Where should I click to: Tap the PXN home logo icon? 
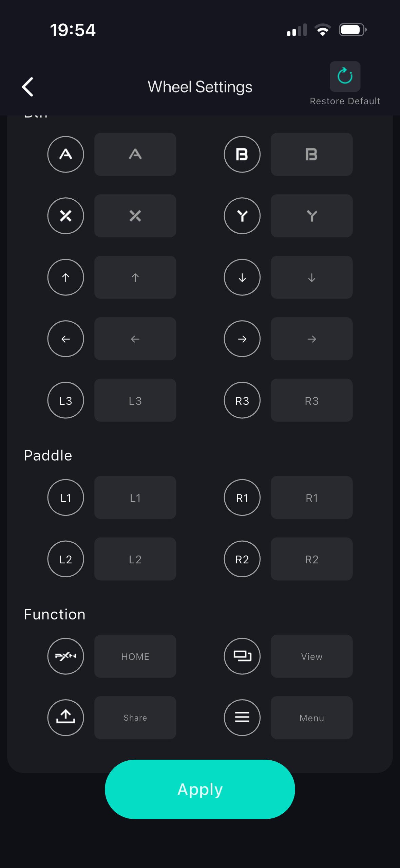pyautogui.click(x=65, y=656)
